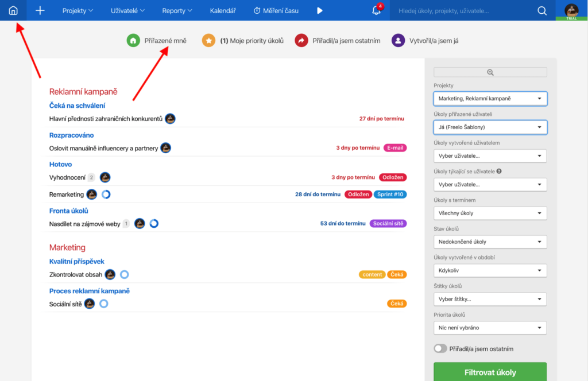Click help question mark beside Úkoly týkající se uživatele
Image resolution: width=588 pixels, height=381 pixels.
(499, 171)
